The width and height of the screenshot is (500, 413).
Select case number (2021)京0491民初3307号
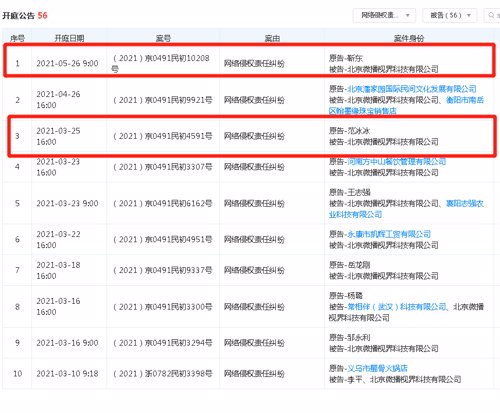coord(162,167)
